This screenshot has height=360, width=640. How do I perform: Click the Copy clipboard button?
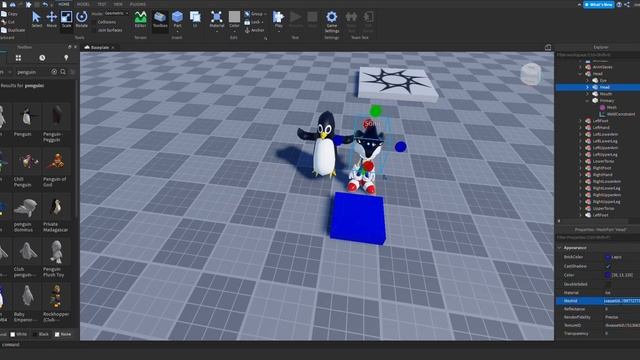pyautogui.click(x=10, y=14)
